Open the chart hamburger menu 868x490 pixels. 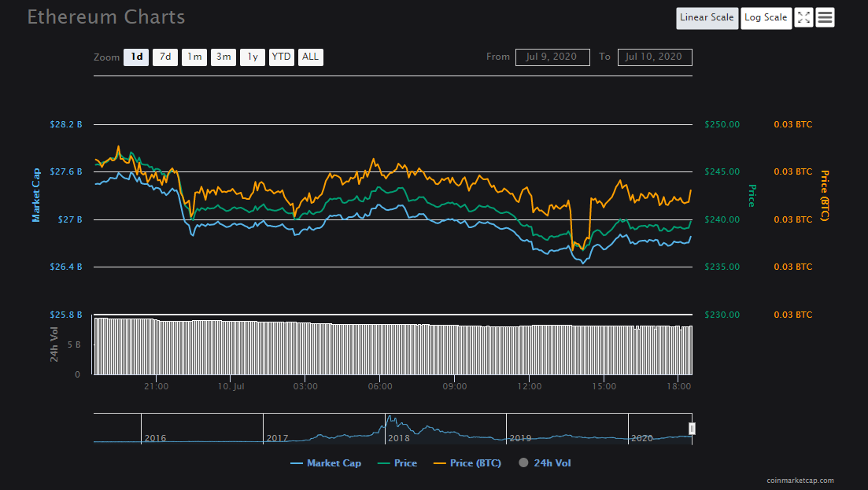tap(825, 17)
